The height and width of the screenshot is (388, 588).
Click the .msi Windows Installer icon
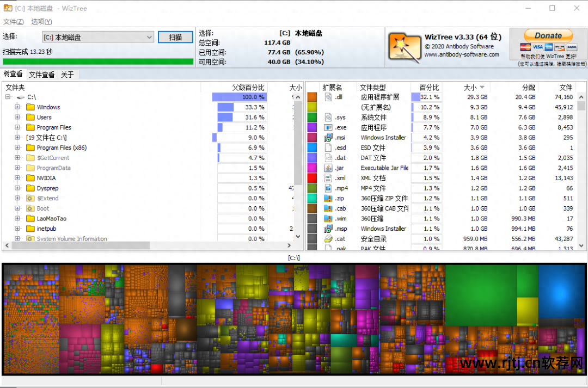[328, 138]
